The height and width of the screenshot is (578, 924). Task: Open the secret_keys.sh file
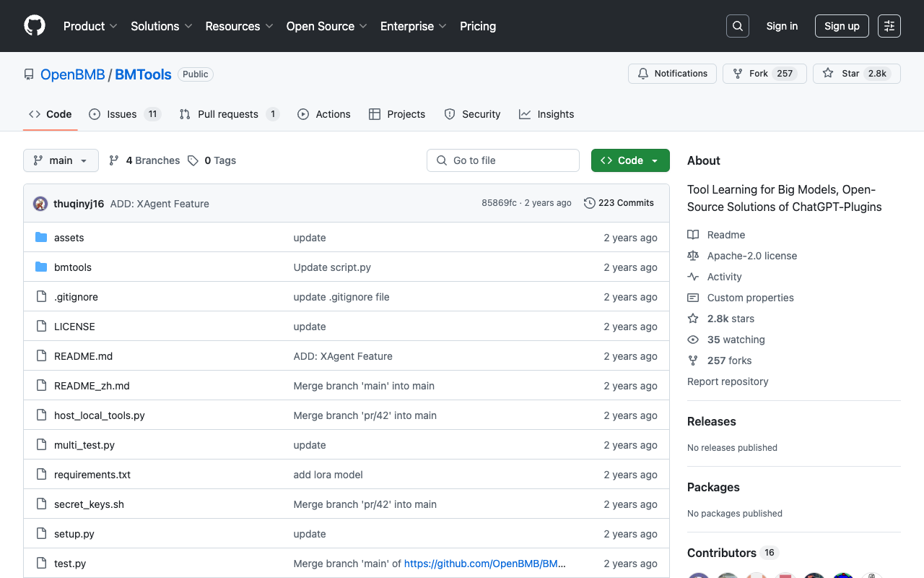pos(89,504)
